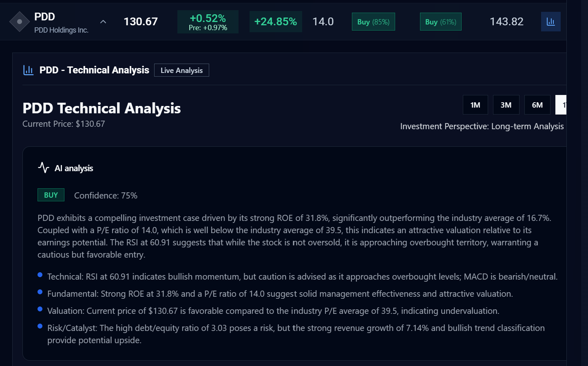The image size is (588, 366).
Task: Toggle the 3M timeframe
Action: [506, 105]
